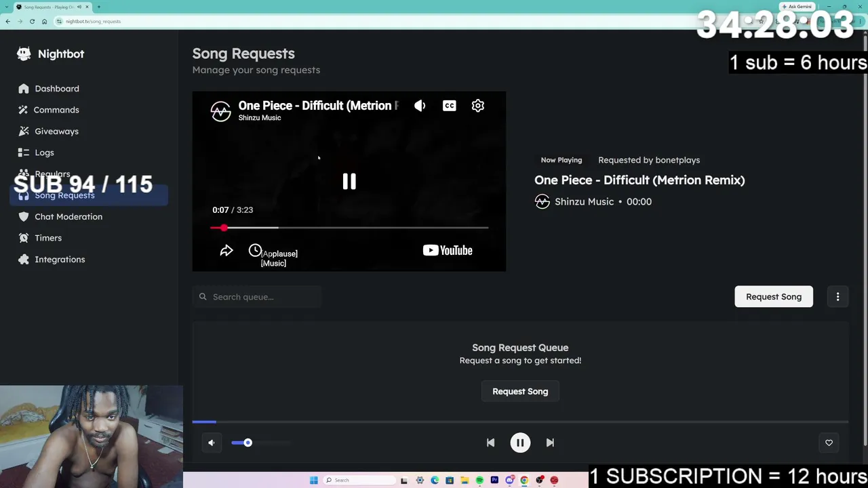
Task: Click the 'Requested by bonetplays' text
Action: pos(649,160)
